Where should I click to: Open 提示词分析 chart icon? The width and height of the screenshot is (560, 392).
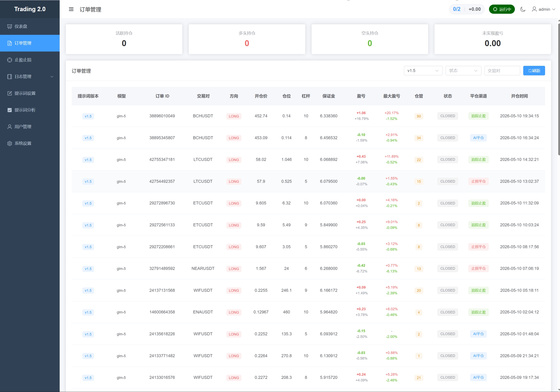tap(9, 110)
